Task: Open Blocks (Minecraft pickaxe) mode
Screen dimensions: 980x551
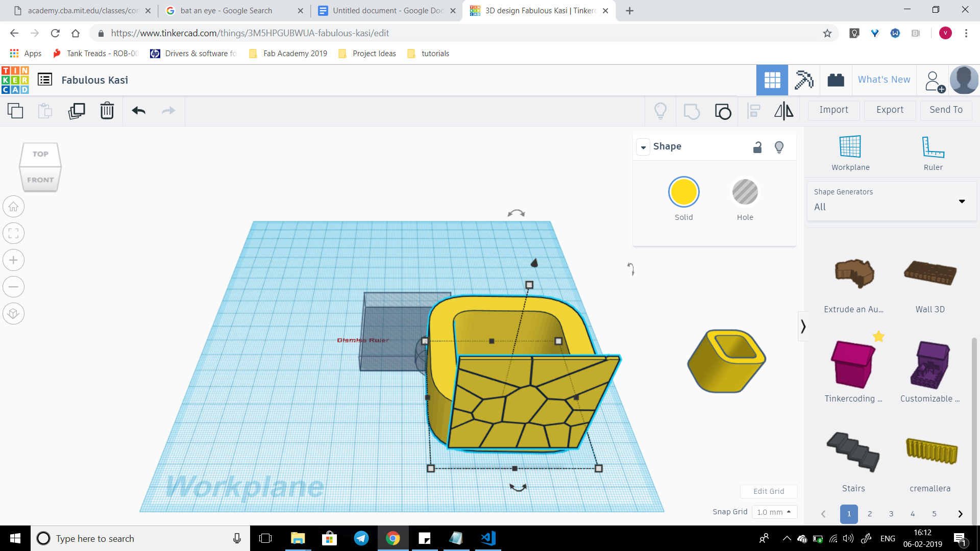Action: (x=804, y=80)
